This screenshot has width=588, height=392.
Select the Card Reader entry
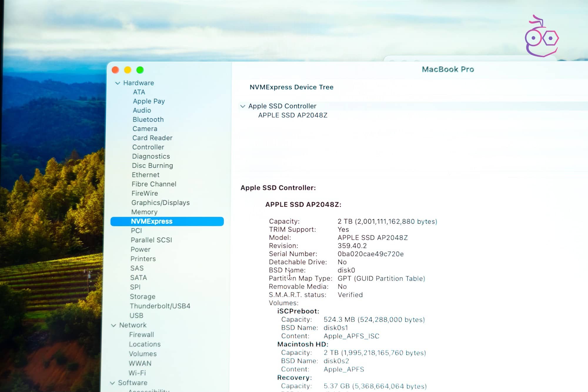pos(152,138)
